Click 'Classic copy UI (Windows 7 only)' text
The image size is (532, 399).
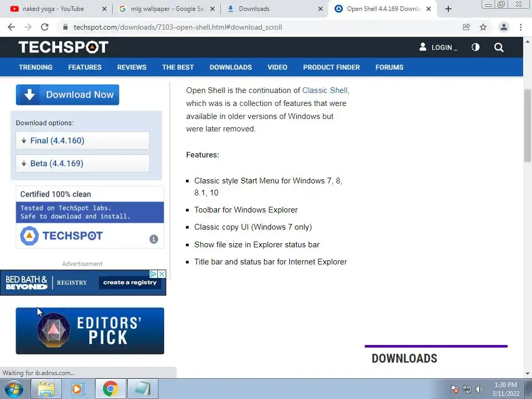(x=253, y=227)
